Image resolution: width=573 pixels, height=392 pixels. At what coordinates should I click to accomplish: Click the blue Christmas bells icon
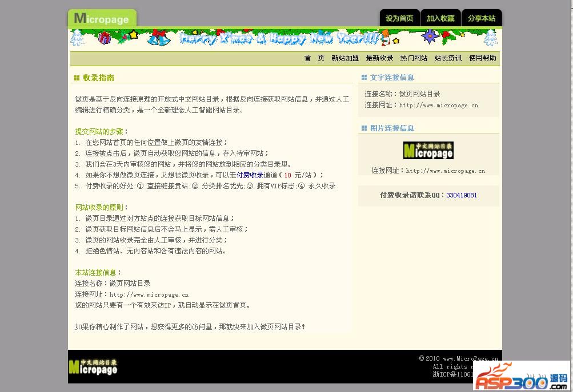click(x=158, y=39)
